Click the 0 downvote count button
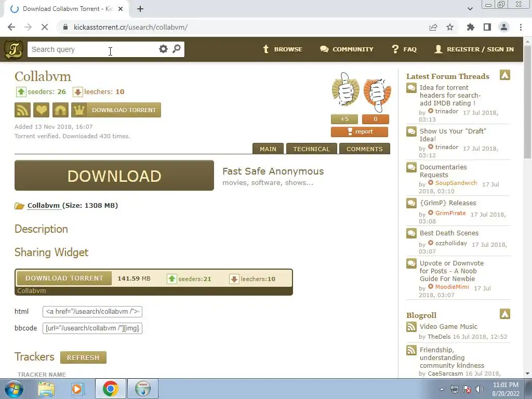 375,119
